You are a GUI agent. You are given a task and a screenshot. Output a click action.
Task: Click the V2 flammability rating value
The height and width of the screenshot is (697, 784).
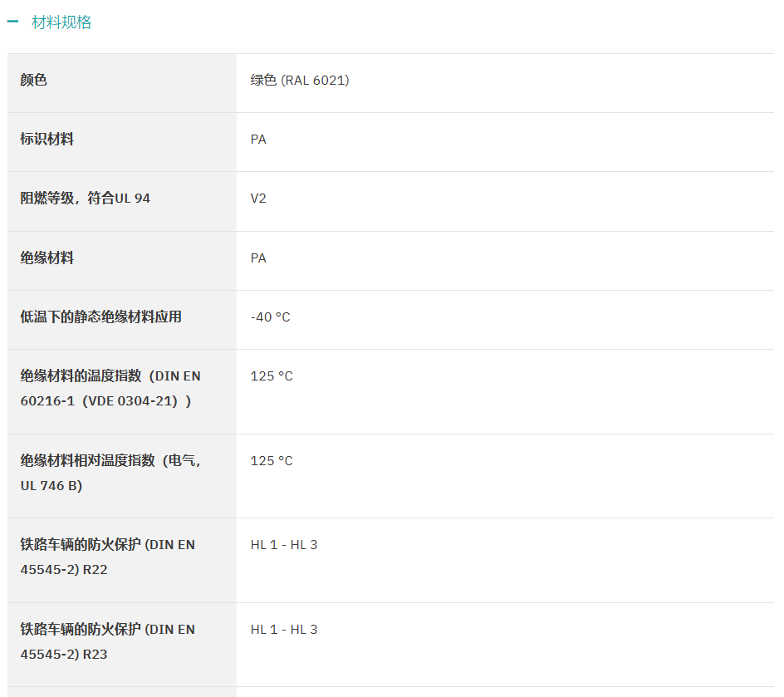pos(258,199)
